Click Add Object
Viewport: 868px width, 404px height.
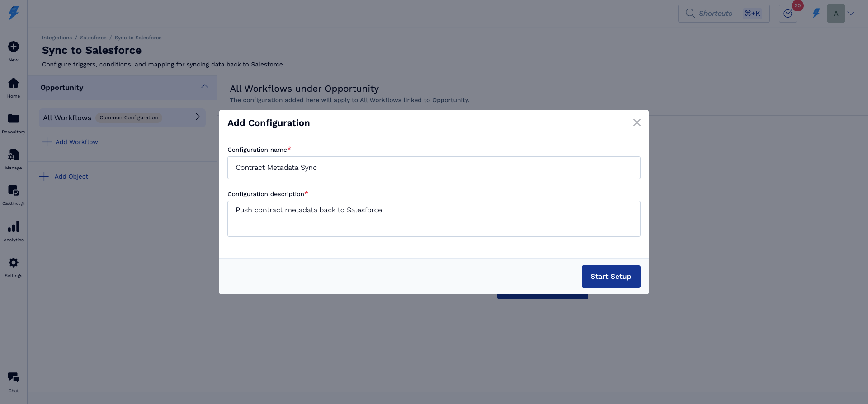tap(71, 176)
